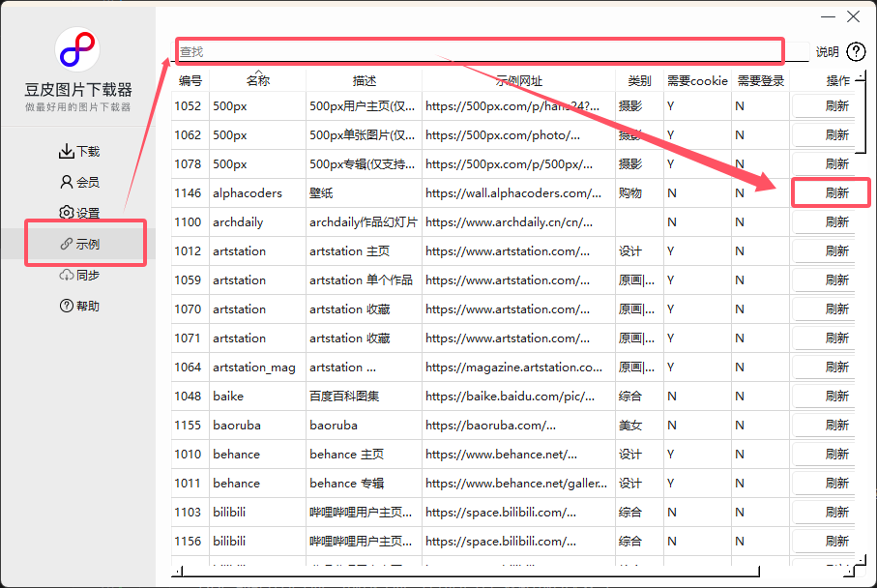This screenshot has width=877, height=588.
Task: Click the wall.alphacoders.com URL cell
Action: coord(519,193)
